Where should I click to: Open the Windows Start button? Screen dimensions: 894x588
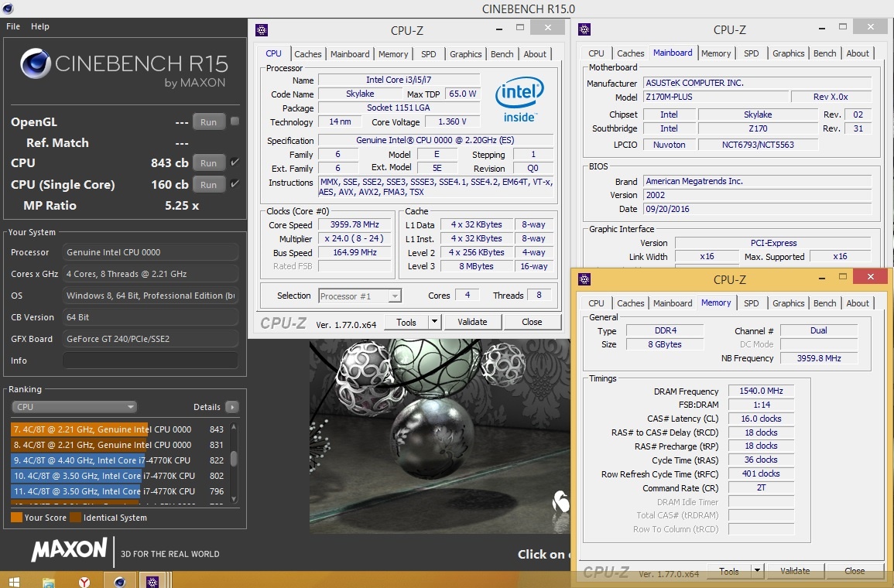[x=14, y=581]
